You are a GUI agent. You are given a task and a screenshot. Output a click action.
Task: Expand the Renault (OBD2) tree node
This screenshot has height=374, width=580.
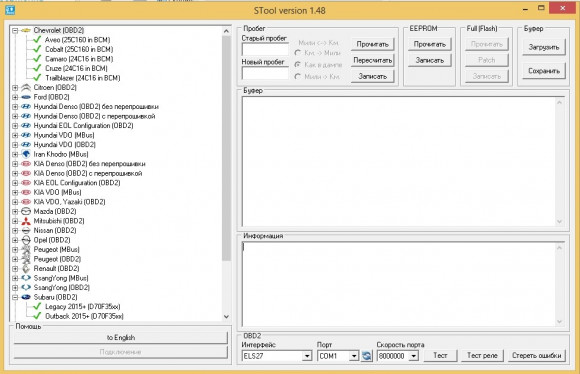pos(15,269)
